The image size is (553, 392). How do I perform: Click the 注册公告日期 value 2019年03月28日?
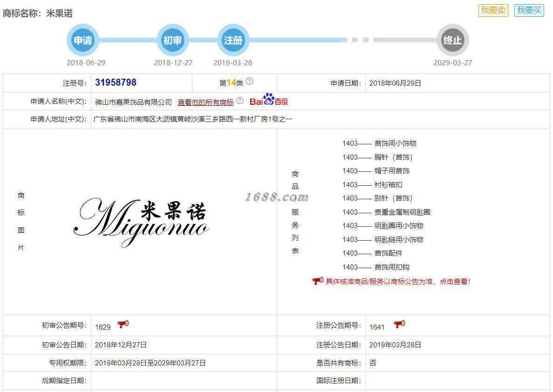[395, 345]
